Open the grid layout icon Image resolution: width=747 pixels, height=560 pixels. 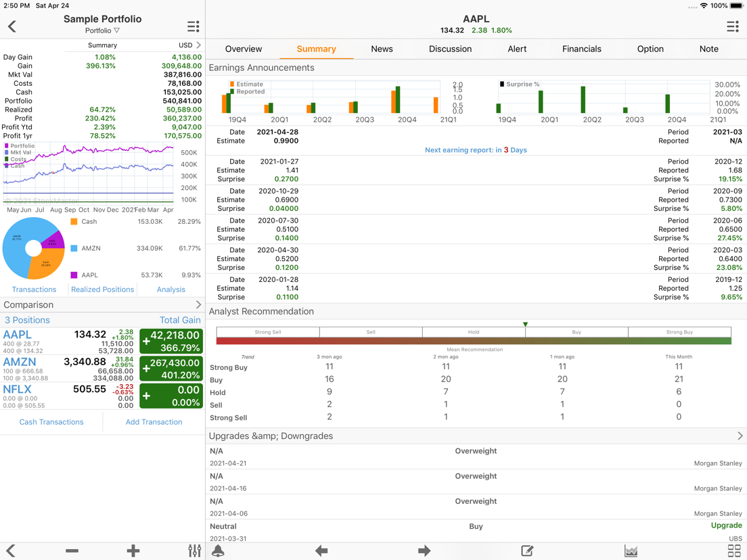click(x=734, y=551)
